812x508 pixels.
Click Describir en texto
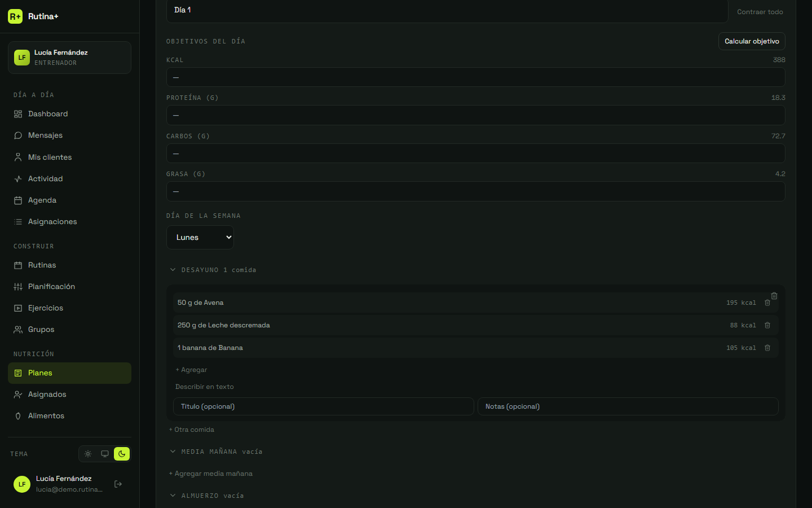(x=204, y=387)
